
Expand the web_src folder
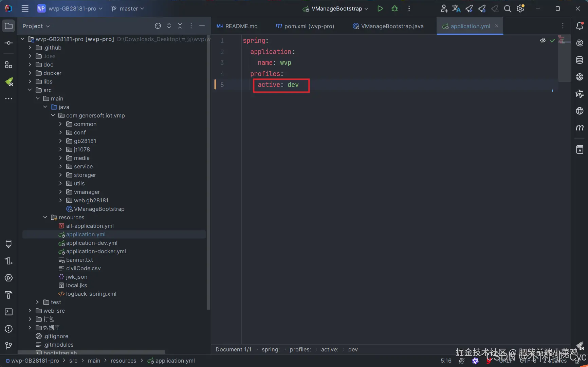[x=30, y=311]
